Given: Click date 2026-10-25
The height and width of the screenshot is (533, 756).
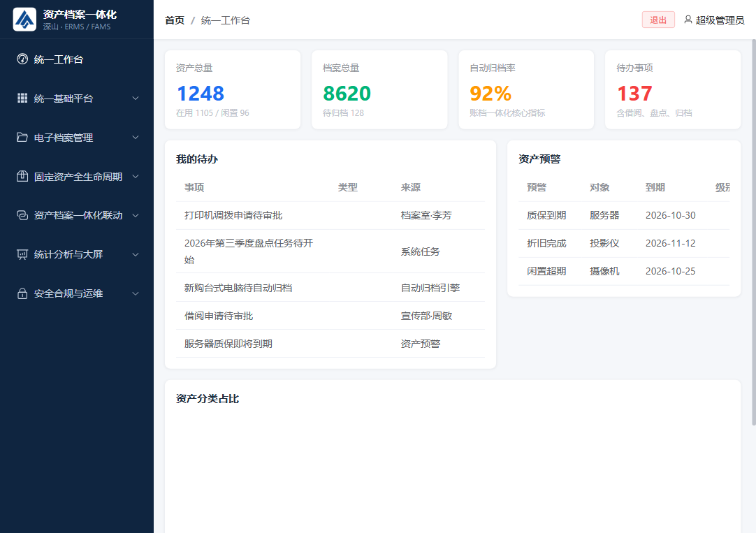Looking at the screenshot, I should (671, 271).
